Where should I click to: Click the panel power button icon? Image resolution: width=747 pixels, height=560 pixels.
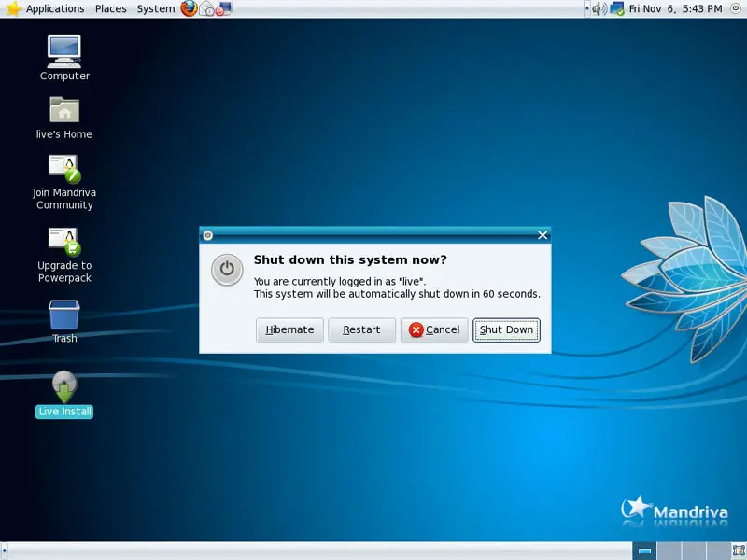point(736,8)
